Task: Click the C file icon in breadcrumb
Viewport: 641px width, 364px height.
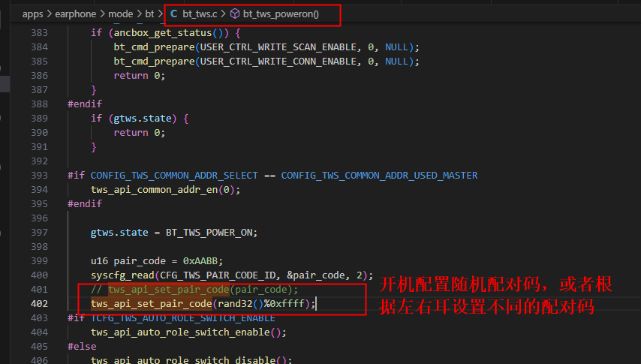Action: tap(173, 14)
